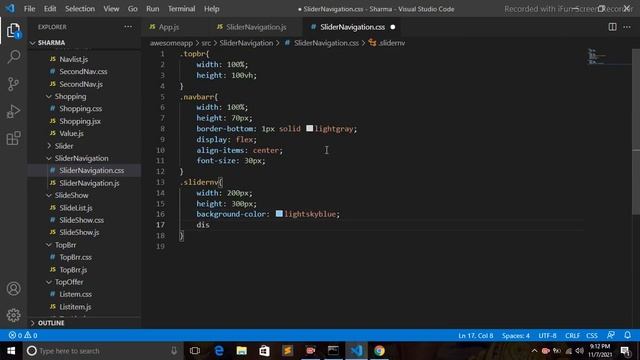Click src in the breadcrumb path
This screenshot has height=360, width=640.
206,43
